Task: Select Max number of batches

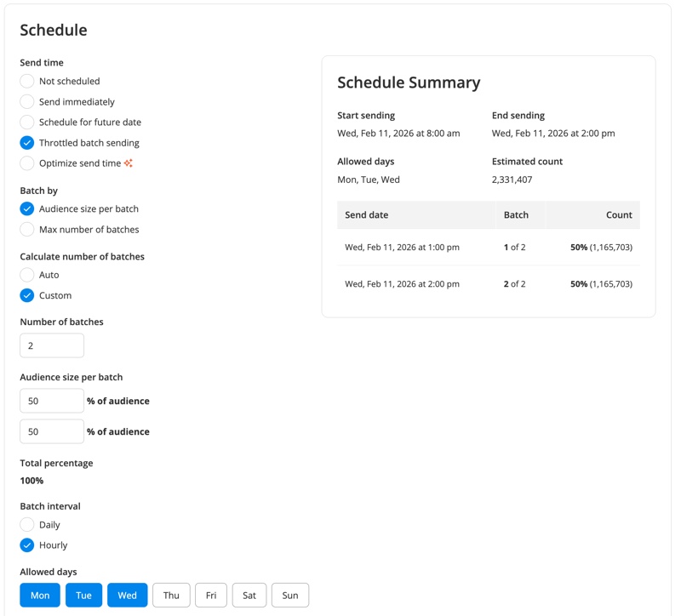Action: (27, 229)
